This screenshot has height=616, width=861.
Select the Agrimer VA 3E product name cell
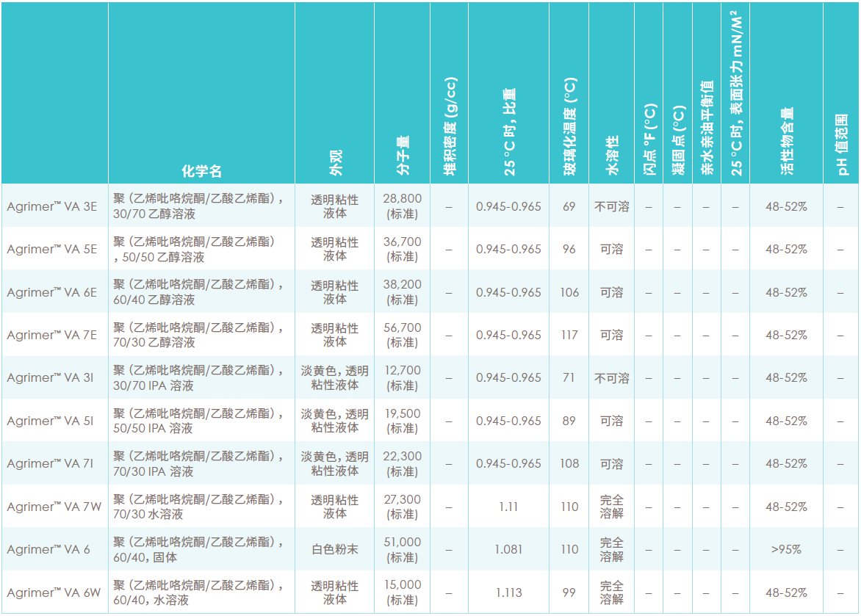pyautogui.click(x=51, y=206)
